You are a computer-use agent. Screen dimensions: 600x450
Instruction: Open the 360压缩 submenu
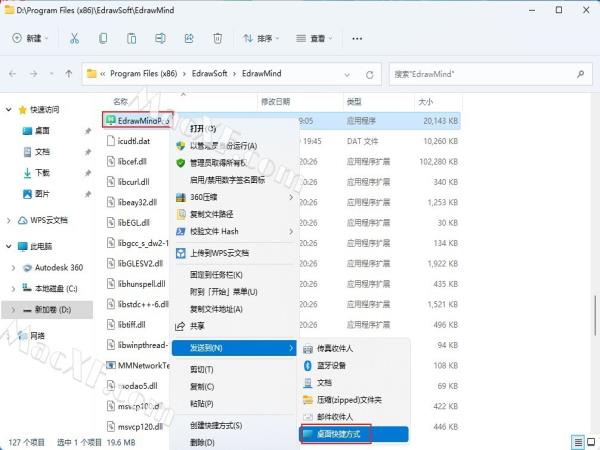pyautogui.click(x=234, y=197)
